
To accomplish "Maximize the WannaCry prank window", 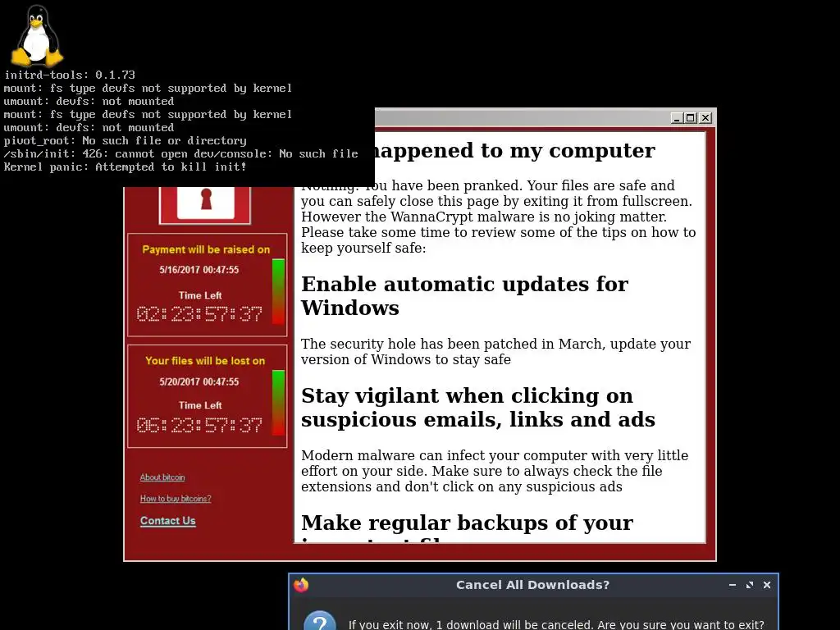I will pyautogui.click(x=691, y=118).
